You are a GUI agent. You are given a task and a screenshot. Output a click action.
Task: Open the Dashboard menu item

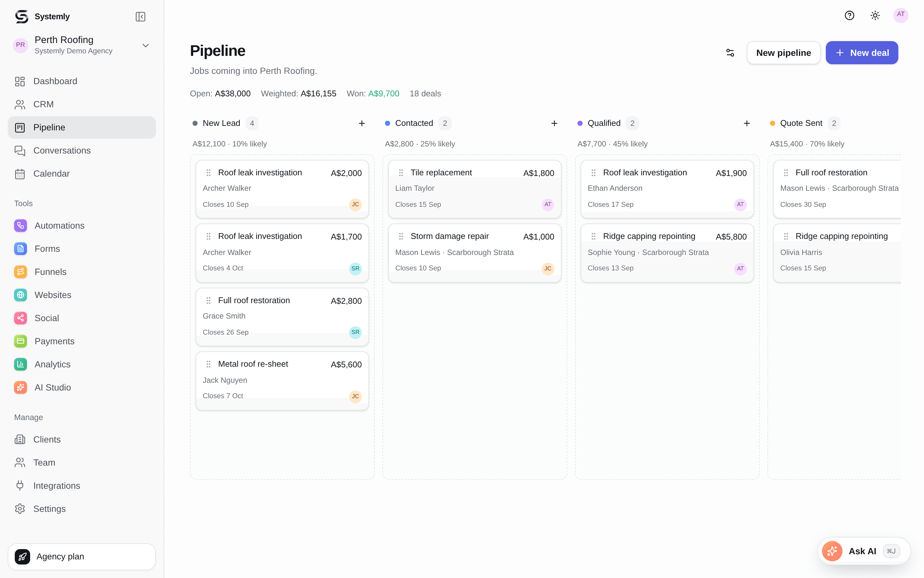click(82, 81)
